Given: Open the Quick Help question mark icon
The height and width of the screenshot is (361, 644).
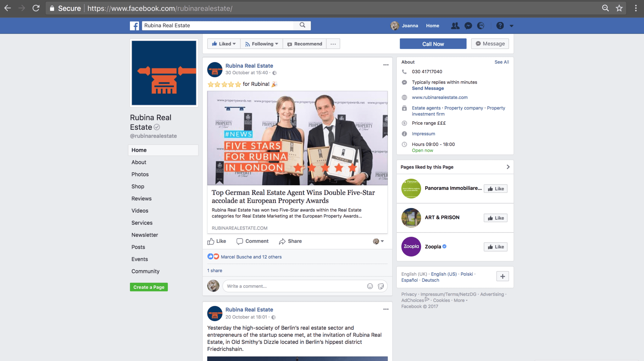Looking at the screenshot, I should coord(500,26).
